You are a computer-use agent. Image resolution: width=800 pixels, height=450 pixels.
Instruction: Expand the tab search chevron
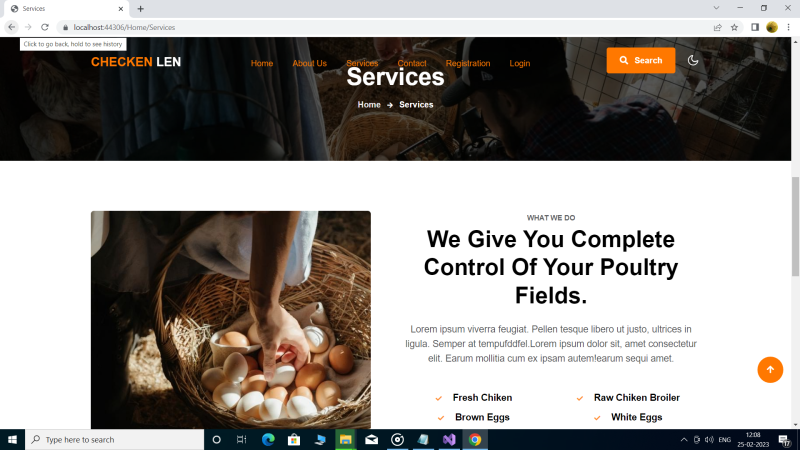pos(716,8)
